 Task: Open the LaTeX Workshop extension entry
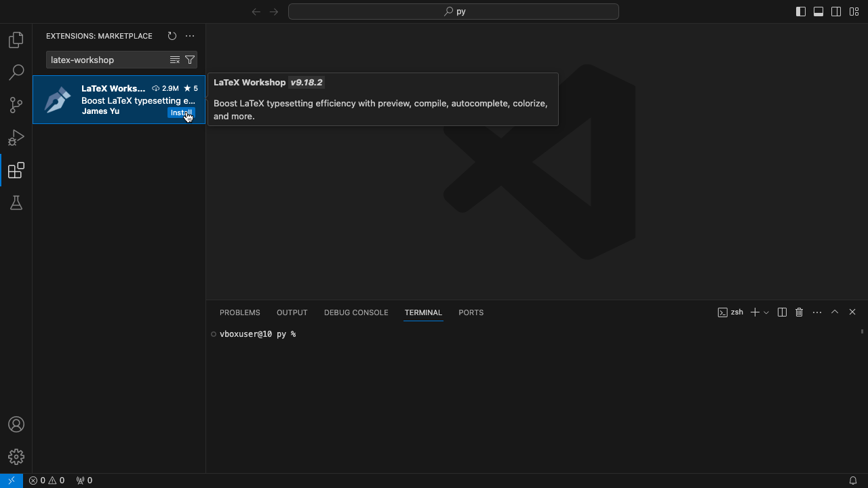pos(119,100)
